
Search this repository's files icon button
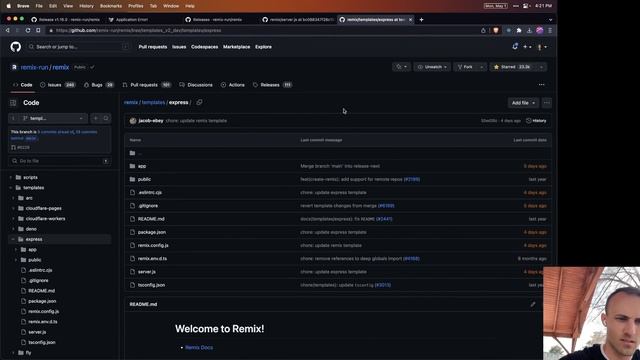pyautogui.click(x=106, y=118)
